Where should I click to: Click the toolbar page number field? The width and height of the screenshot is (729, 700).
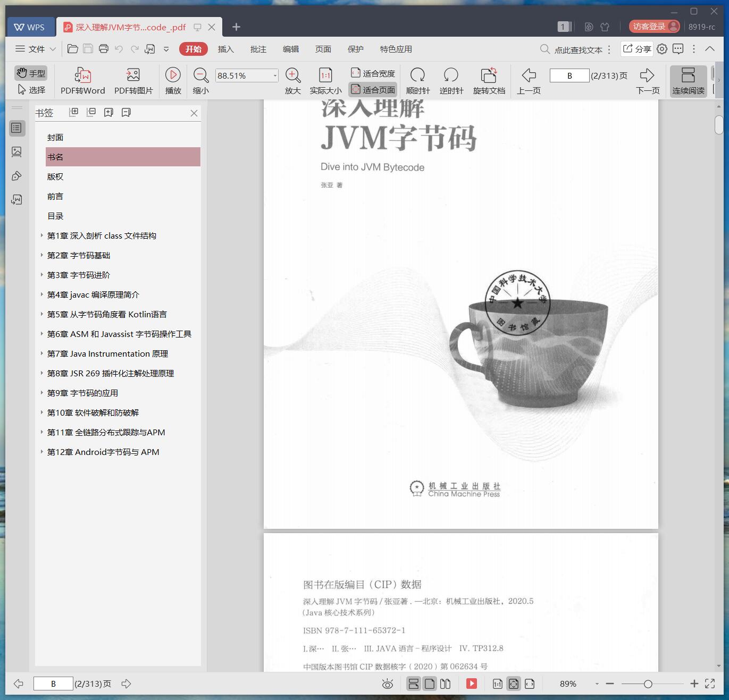tap(569, 75)
